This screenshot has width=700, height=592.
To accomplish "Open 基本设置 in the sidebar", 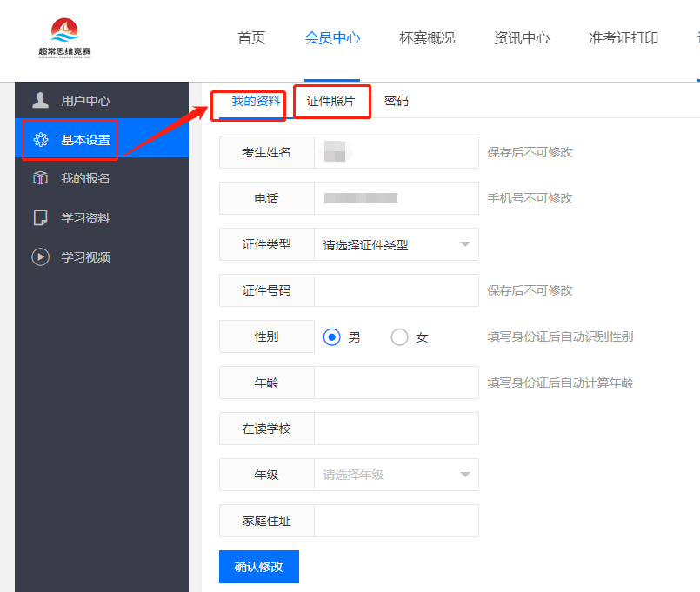I will pos(102,139).
